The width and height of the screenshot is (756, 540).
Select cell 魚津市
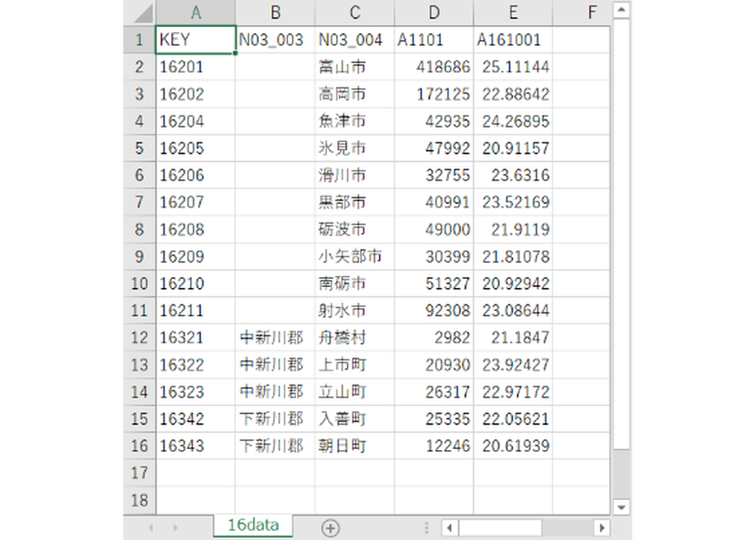point(354,121)
